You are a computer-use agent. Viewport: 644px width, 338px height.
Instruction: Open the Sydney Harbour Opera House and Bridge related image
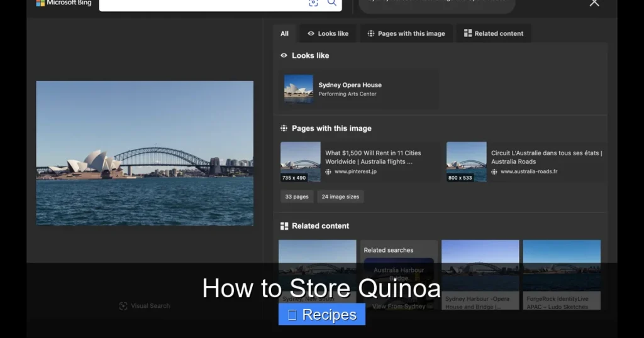tap(480, 275)
